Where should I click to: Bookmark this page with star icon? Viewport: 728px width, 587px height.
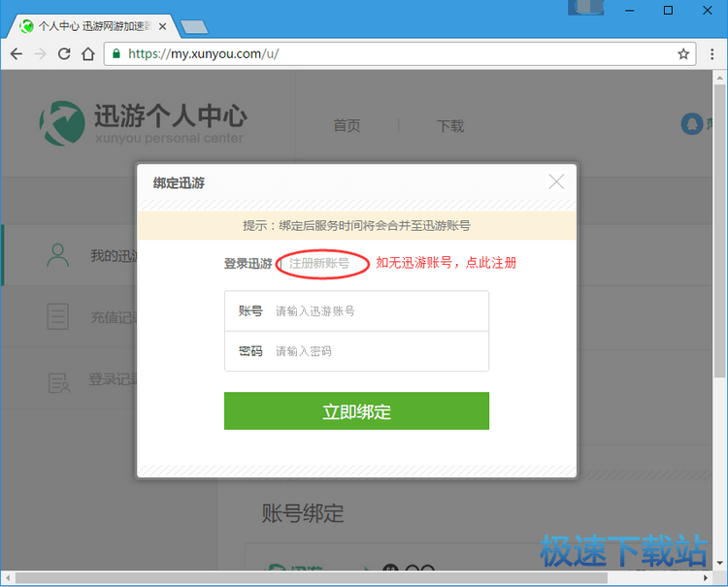(x=683, y=54)
